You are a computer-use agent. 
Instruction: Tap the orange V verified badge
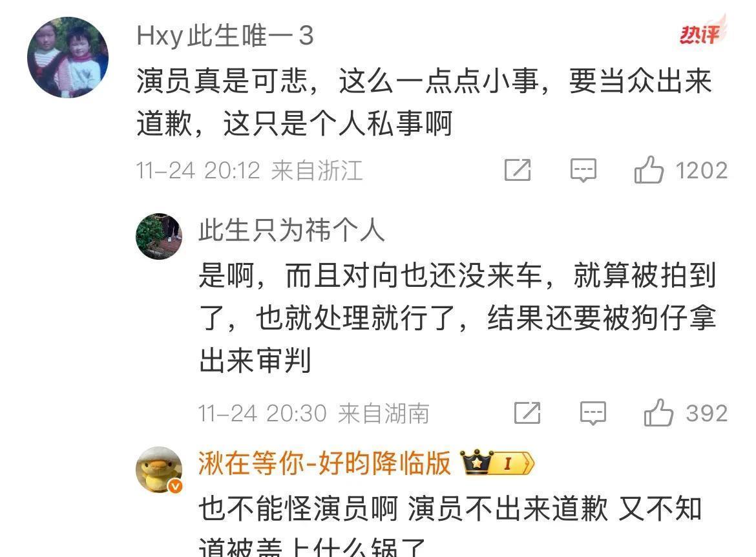pyautogui.click(x=176, y=486)
